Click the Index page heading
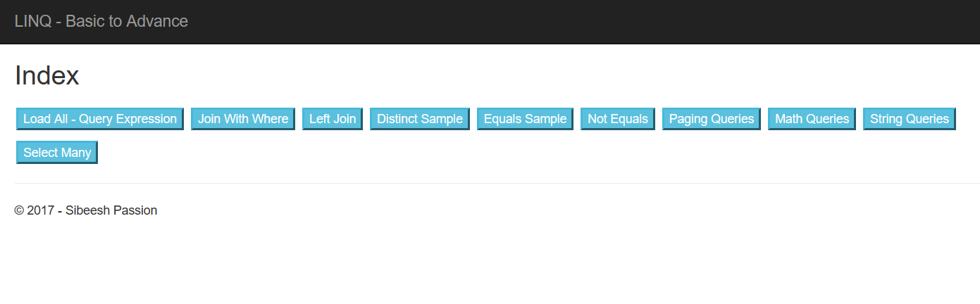Image resolution: width=980 pixels, height=304 pixels. click(x=46, y=76)
